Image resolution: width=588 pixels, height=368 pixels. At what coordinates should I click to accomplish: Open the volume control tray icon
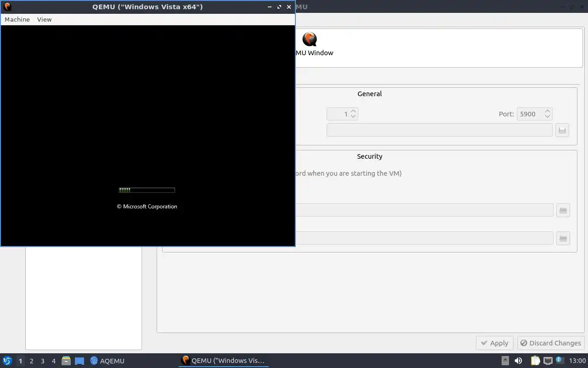pos(518,361)
